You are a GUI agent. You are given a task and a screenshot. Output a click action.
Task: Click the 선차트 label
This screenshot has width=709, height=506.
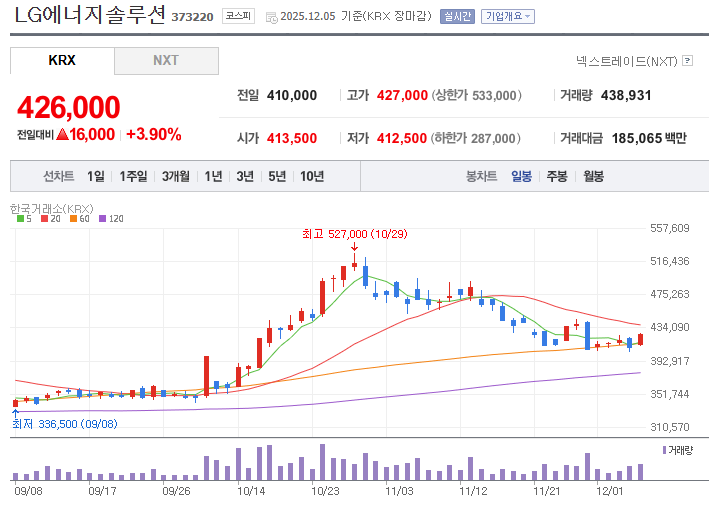59,176
